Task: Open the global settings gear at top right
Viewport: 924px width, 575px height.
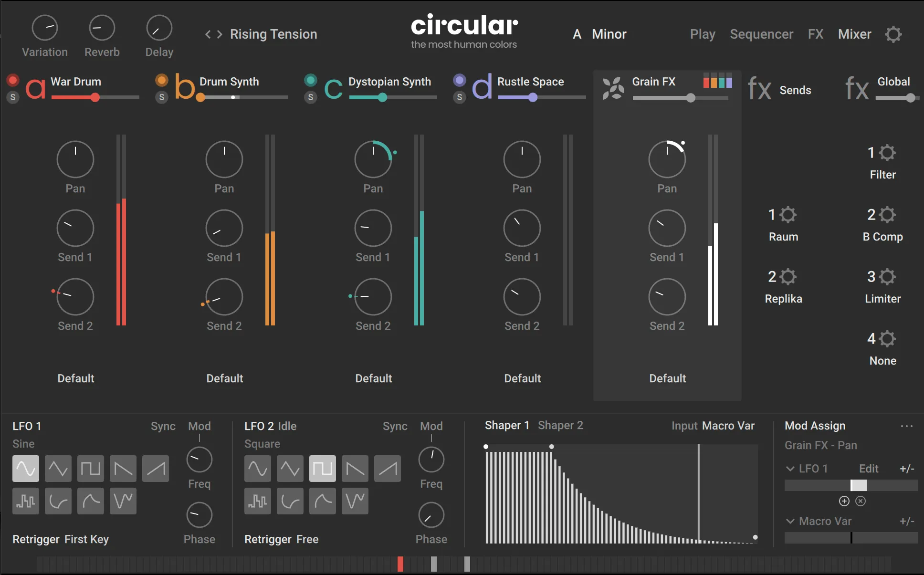Action: (893, 34)
